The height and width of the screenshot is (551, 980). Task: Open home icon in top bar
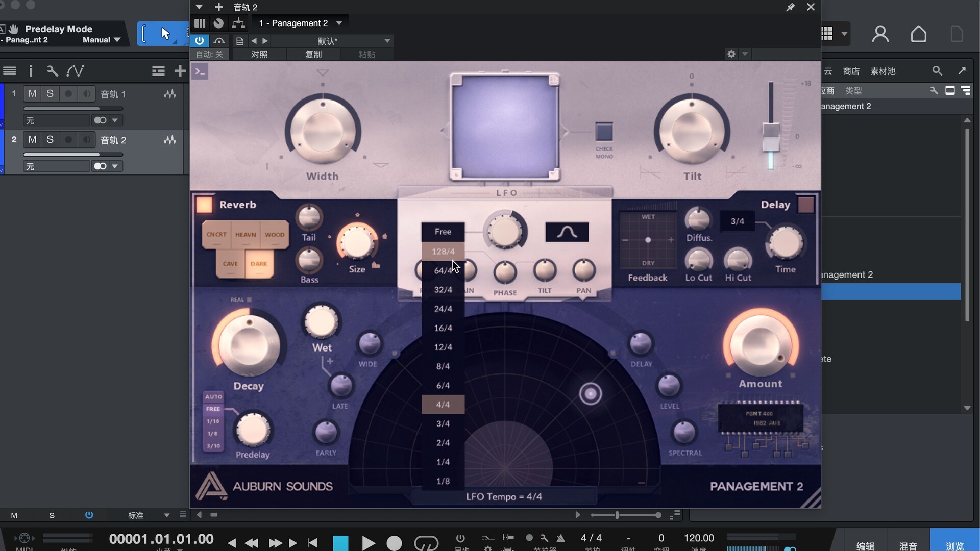(x=919, y=34)
